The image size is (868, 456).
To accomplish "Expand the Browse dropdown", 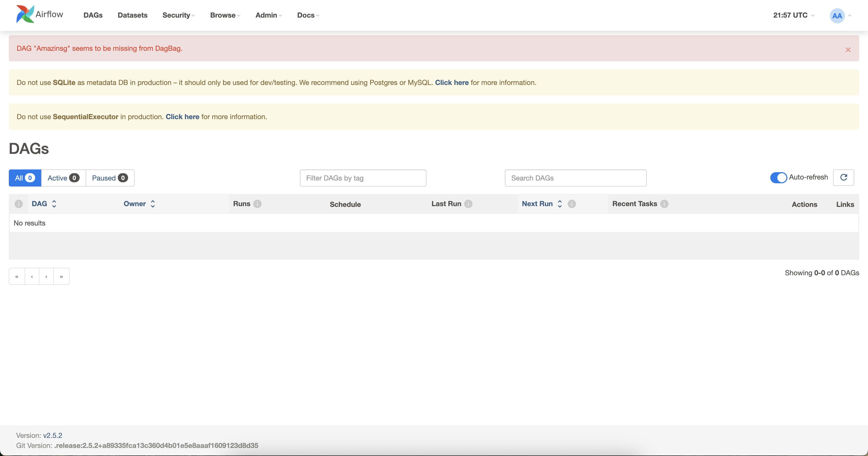I will (x=225, y=15).
